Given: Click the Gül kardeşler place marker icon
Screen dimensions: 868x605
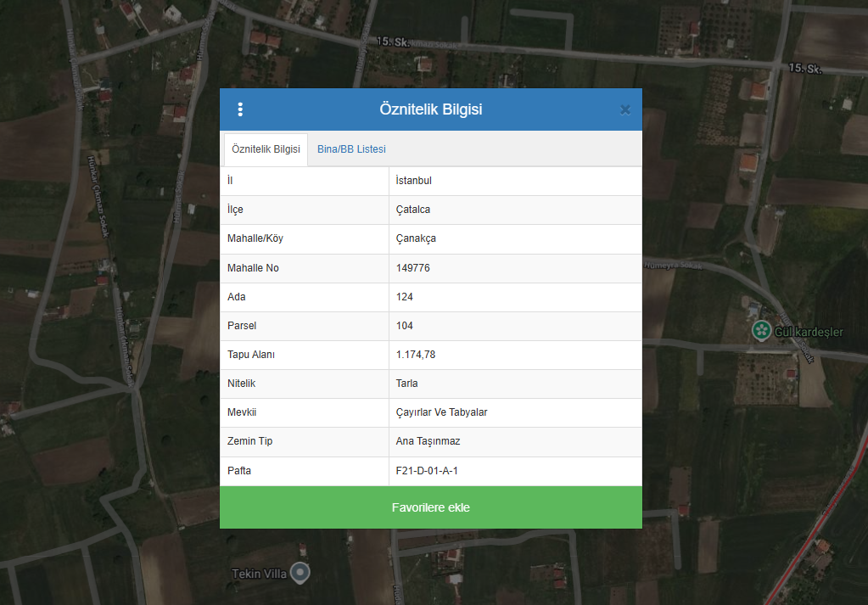Looking at the screenshot, I should click(x=761, y=330).
